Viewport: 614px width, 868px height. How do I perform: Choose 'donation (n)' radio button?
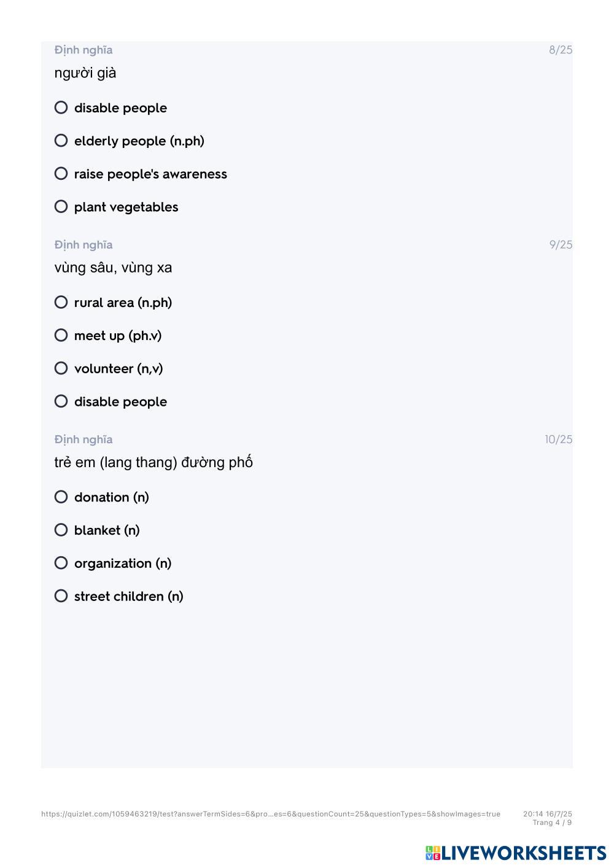(x=61, y=497)
